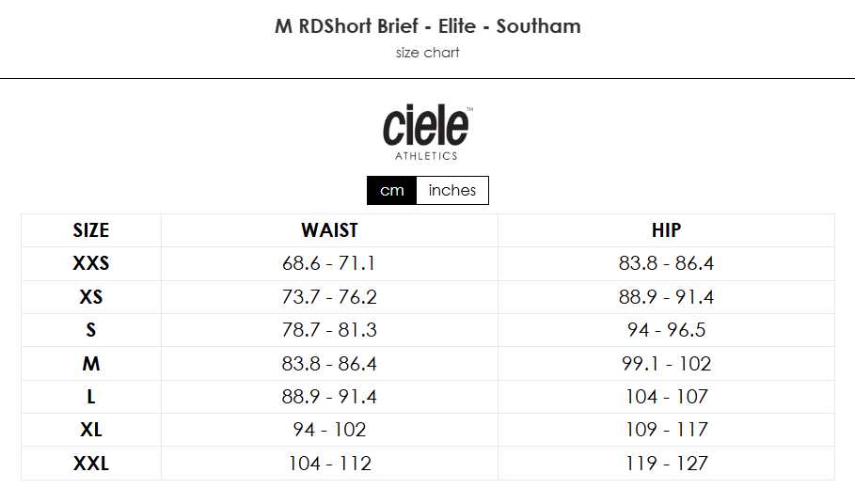The width and height of the screenshot is (855, 504).
Task: Click the HIP column header
Action: 666,230
